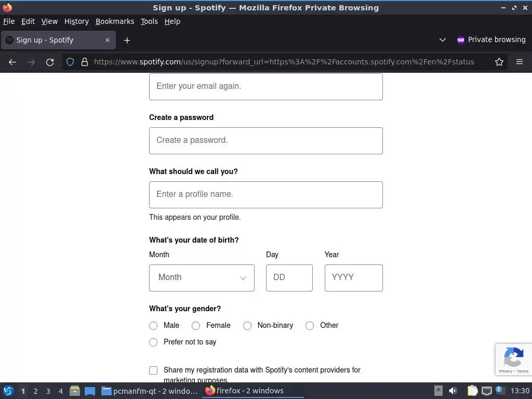Image resolution: width=532 pixels, height=399 pixels.
Task: Click the YYYY year input field
Action: tap(353, 278)
